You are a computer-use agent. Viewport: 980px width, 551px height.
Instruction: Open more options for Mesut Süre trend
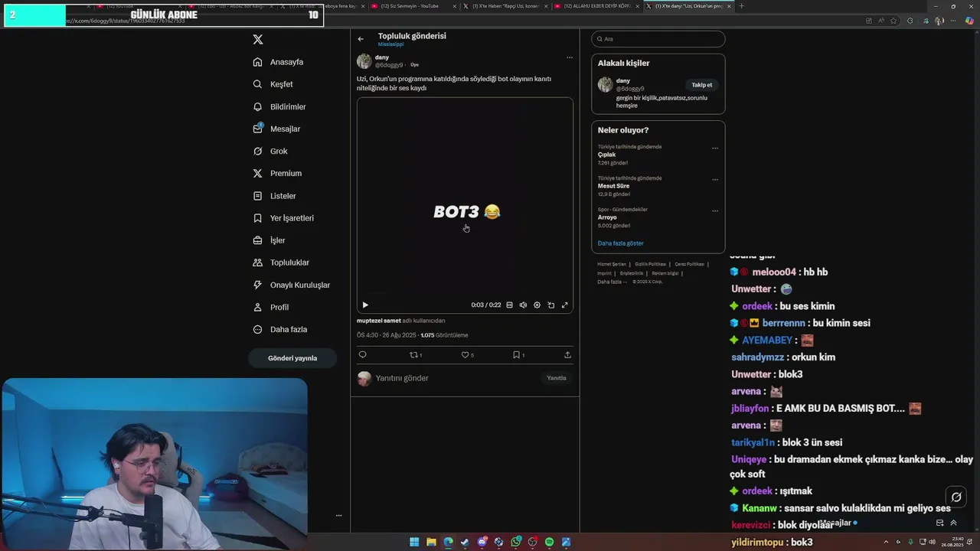tap(715, 179)
